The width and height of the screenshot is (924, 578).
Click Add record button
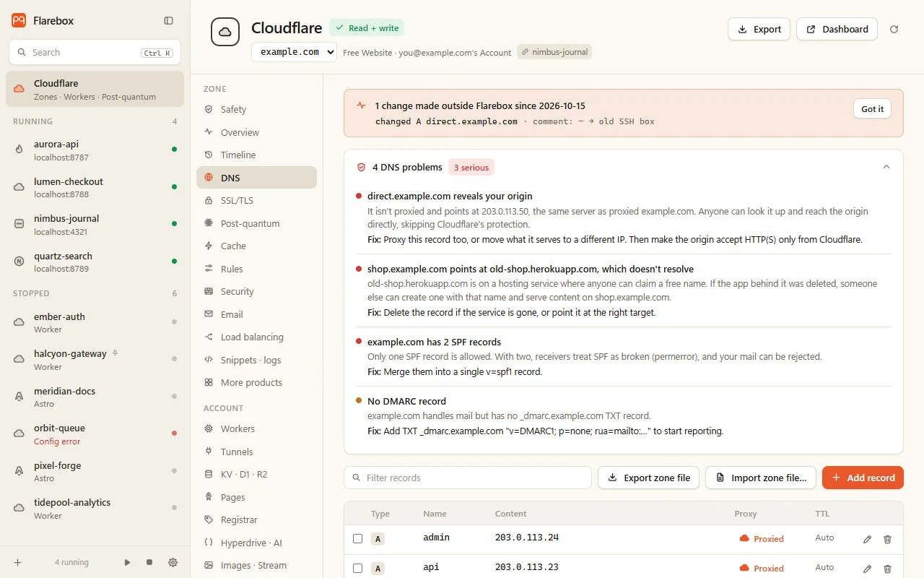[863, 478]
